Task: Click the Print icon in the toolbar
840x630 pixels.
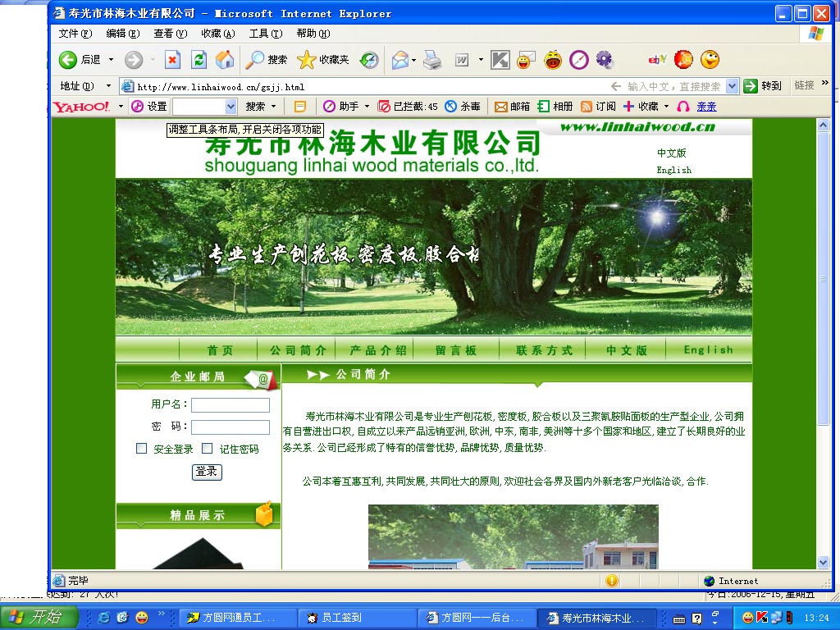Action: (x=432, y=60)
